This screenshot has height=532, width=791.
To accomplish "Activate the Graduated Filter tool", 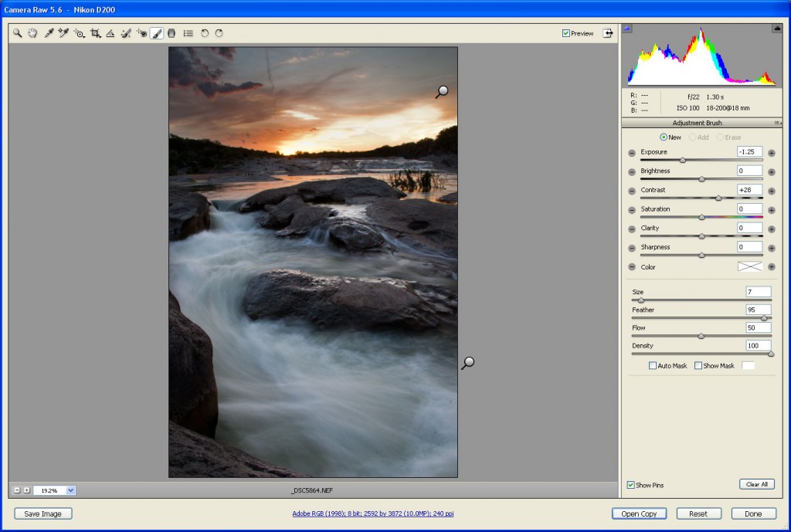I will tap(171, 33).
